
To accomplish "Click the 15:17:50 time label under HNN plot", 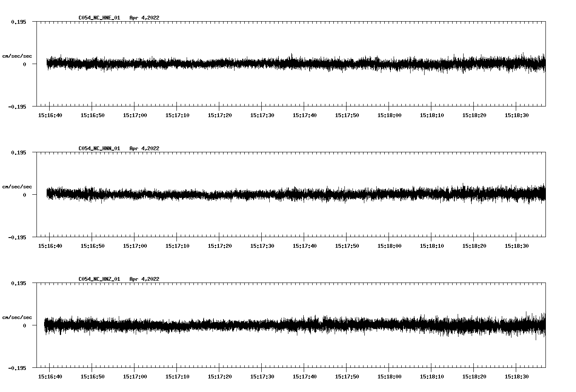I will click(x=347, y=246).
